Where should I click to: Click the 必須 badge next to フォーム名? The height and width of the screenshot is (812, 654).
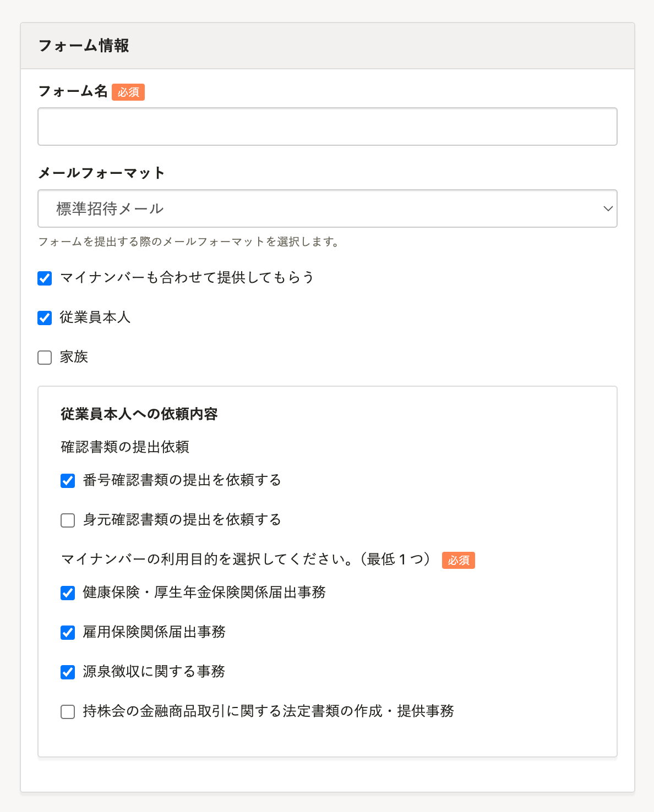(x=128, y=92)
